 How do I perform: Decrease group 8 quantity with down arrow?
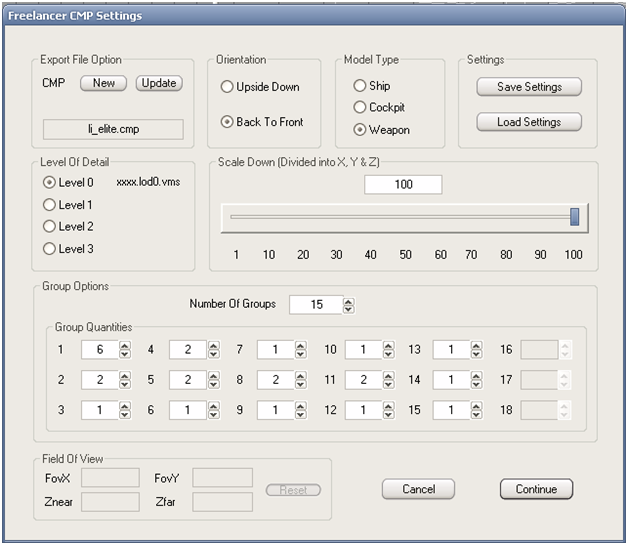[x=301, y=384]
